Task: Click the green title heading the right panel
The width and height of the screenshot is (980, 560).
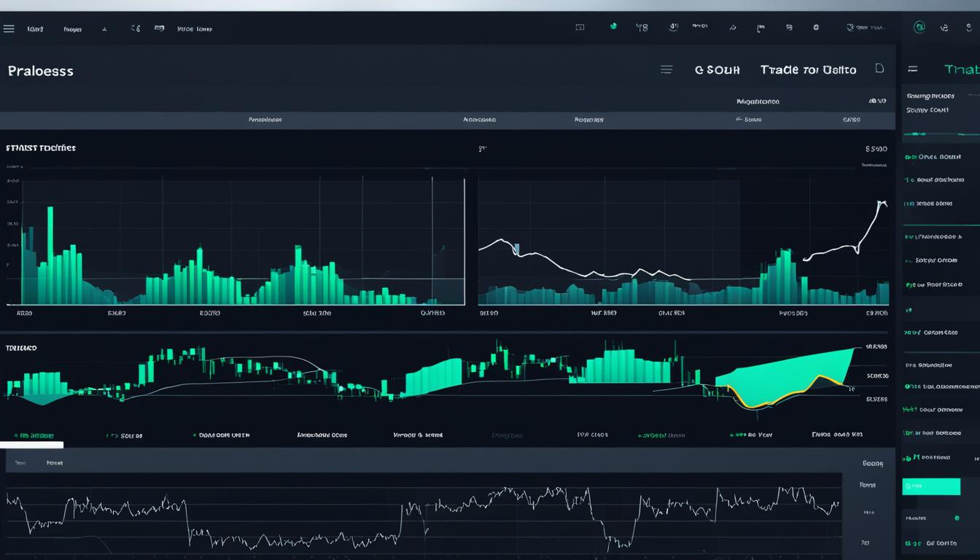Action: 962,69
